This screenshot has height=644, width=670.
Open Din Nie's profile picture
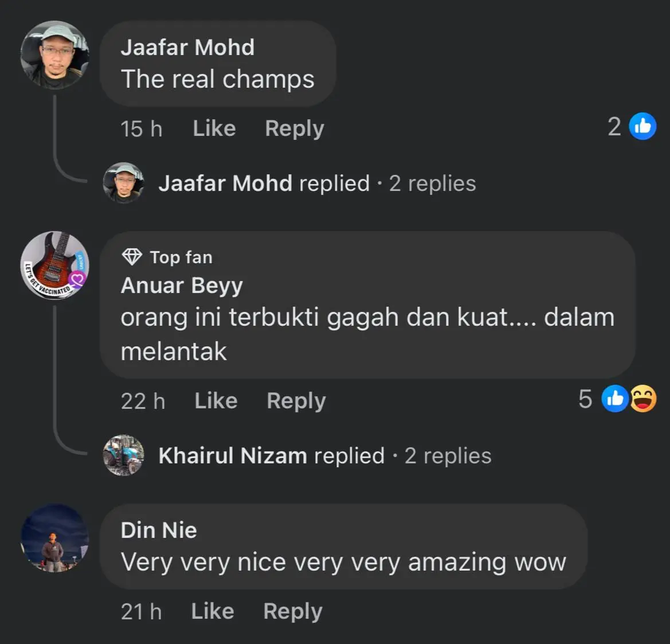(54, 538)
